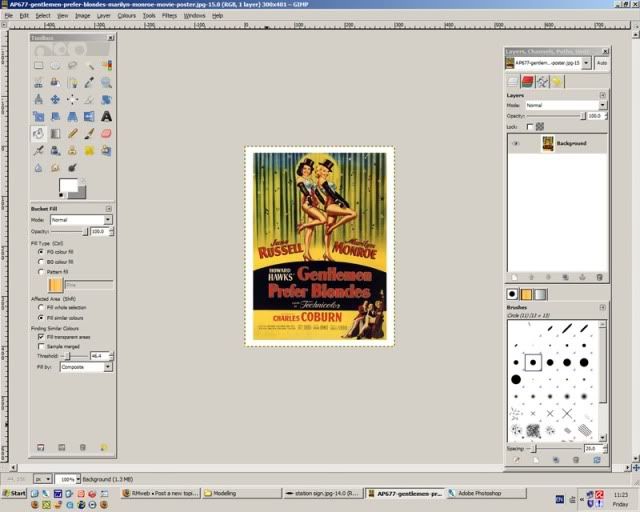Select the Zoom magnifier tool

[106, 82]
